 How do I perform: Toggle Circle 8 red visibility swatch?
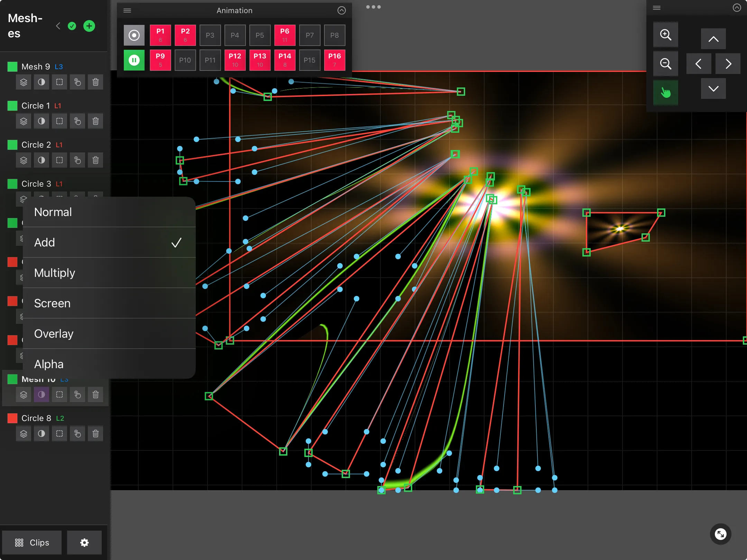[12, 418]
